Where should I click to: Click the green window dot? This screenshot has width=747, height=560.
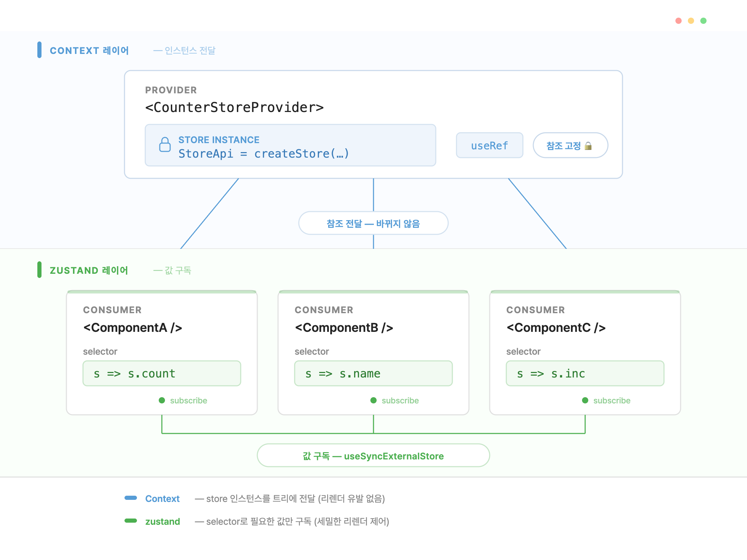[x=703, y=21]
